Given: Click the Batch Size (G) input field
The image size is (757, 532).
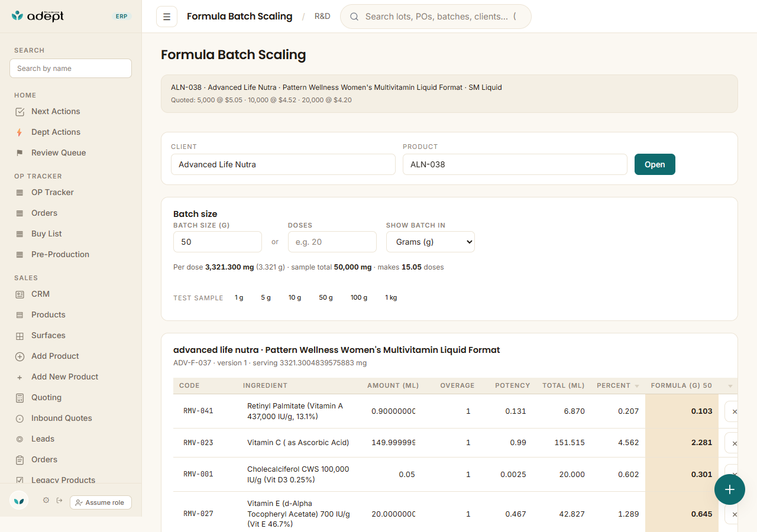Looking at the screenshot, I should coord(218,242).
